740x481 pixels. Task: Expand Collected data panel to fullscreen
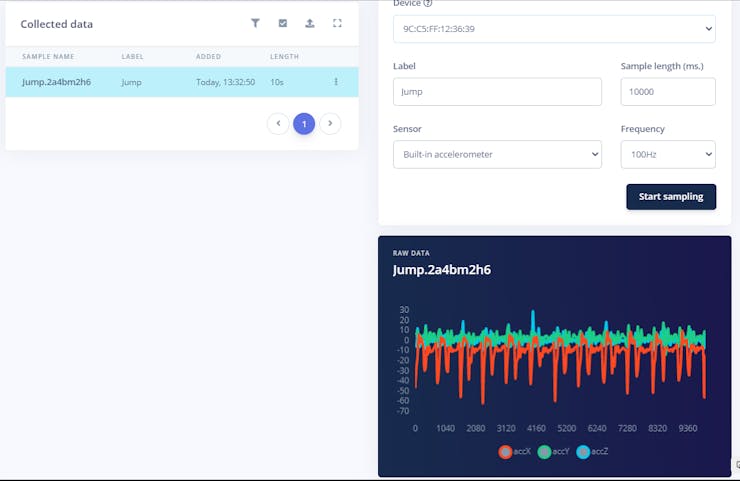pos(337,23)
